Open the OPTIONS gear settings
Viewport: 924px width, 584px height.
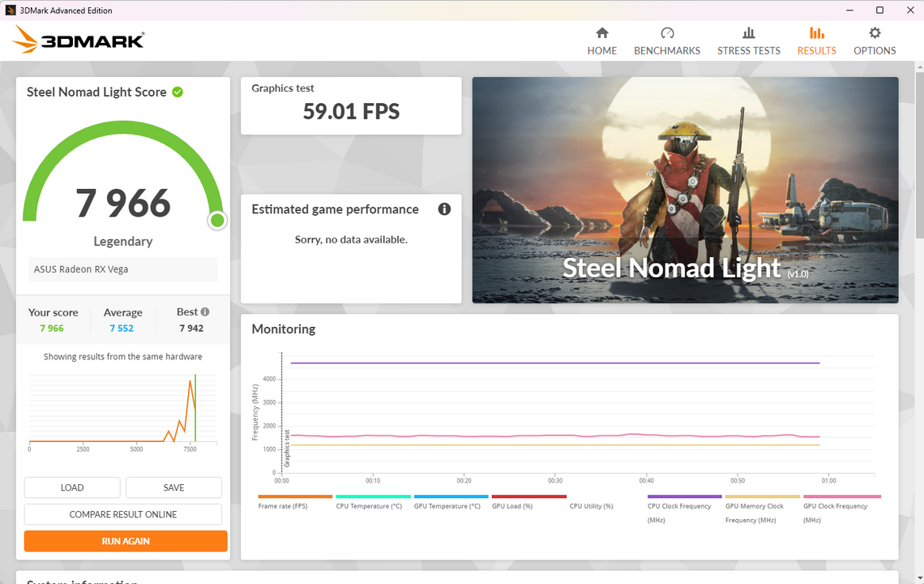pyautogui.click(x=874, y=41)
